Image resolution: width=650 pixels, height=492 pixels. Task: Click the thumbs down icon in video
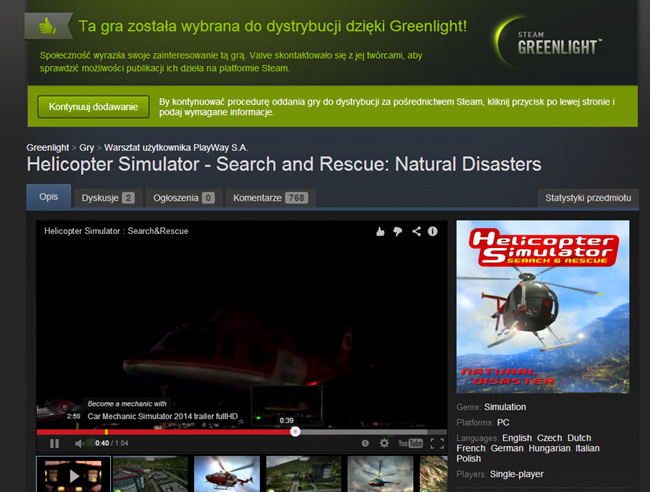pos(397,231)
